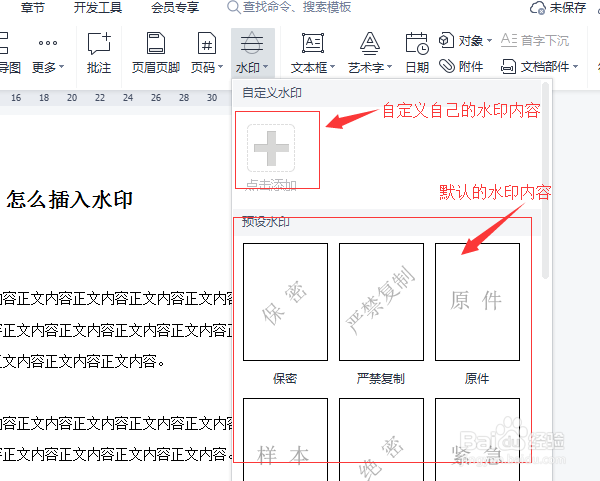The height and width of the screenshot is (481, 600).
Task: Insert a comment with 批注 icon
Action: click(x=99, y=43)
